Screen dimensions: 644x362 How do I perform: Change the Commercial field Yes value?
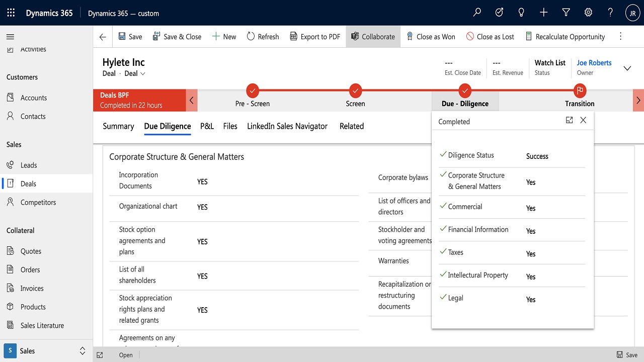(531, 208)
